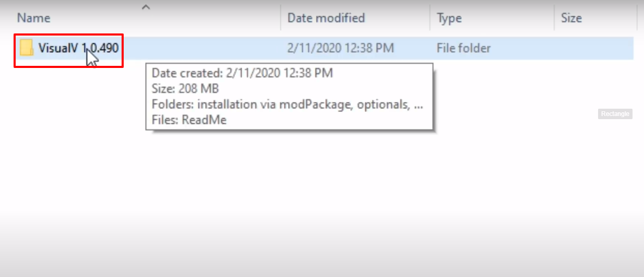Screen dimensions: 644x277
Task: Sort by the Date modified column header
Action: (x=326, y=18)
